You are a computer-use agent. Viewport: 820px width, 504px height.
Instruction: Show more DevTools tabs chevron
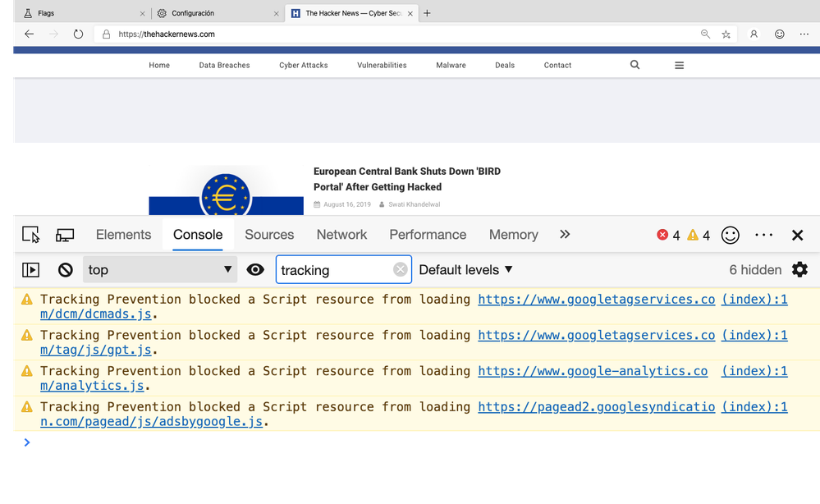565,234
